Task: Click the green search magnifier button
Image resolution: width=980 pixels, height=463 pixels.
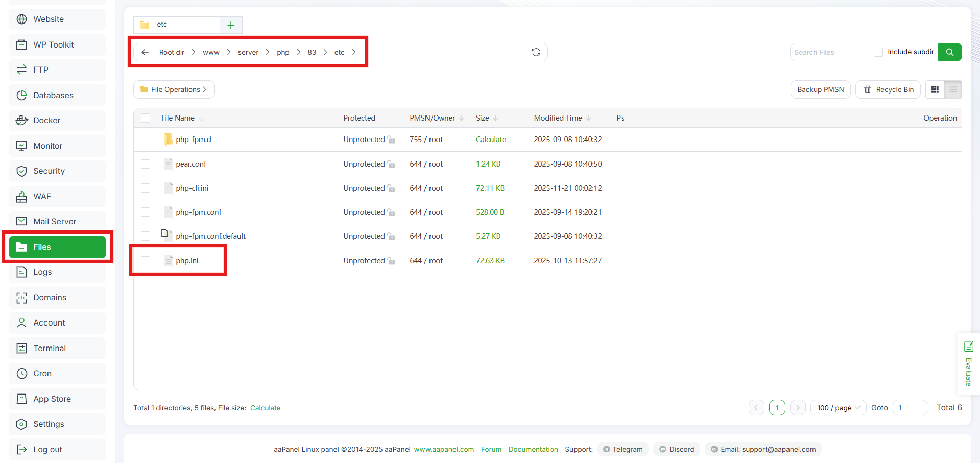Action: [x=950, y=52]
